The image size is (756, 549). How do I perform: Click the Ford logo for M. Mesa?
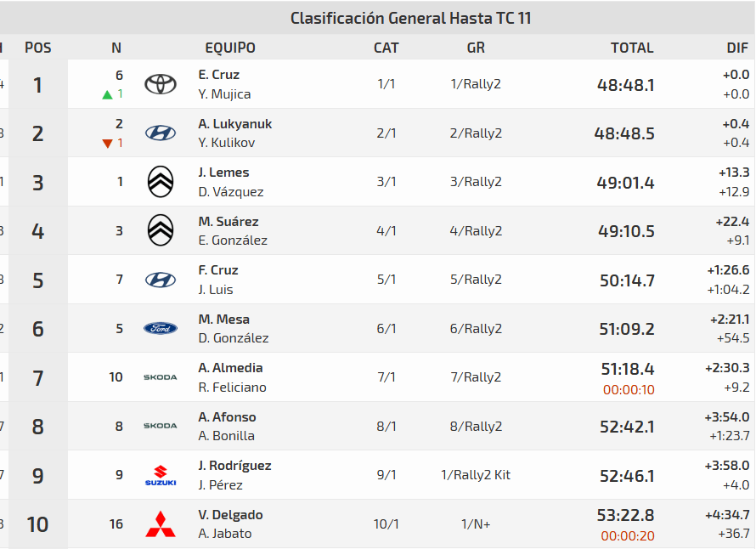point(160,328)
